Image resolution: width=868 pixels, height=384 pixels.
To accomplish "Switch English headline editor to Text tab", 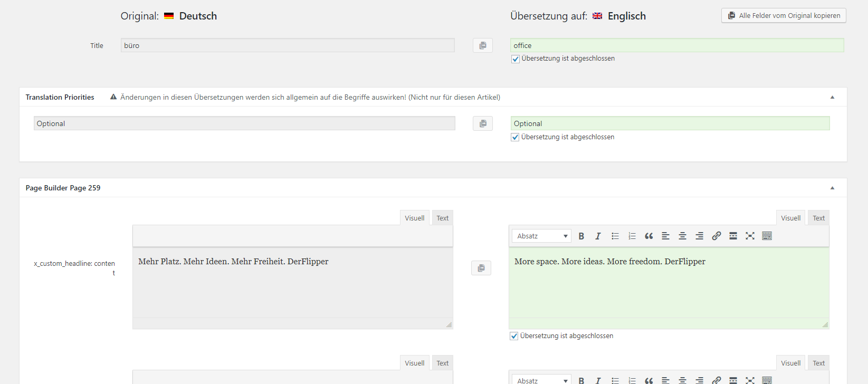I will (x=818, y=218).
